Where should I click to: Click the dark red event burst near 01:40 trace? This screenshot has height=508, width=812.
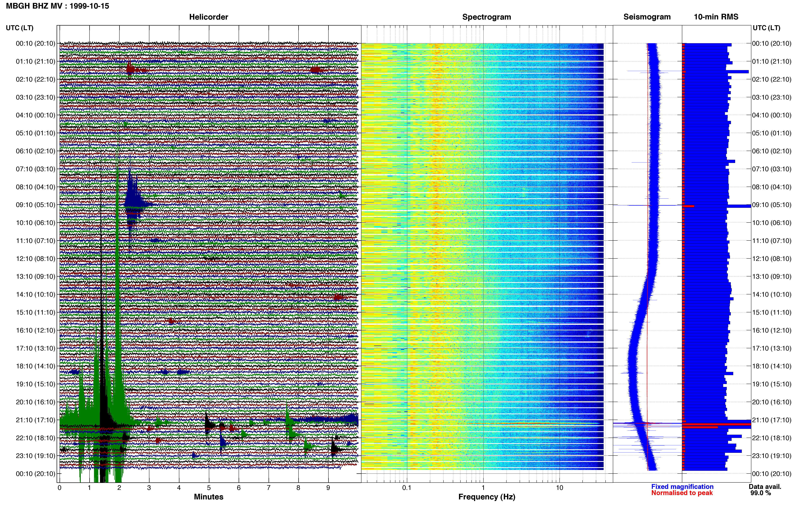pyautogui.click(x=130, y=70)
